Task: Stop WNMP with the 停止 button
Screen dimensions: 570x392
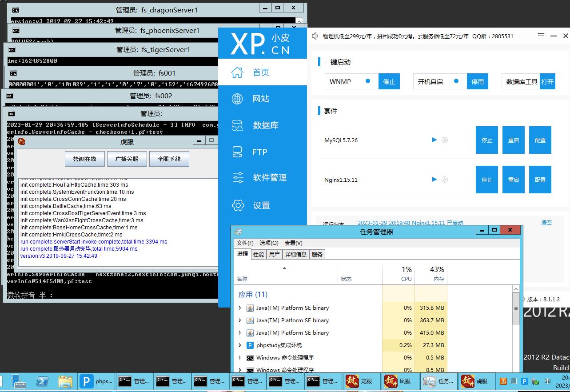Action: click(x=389, y=82)
